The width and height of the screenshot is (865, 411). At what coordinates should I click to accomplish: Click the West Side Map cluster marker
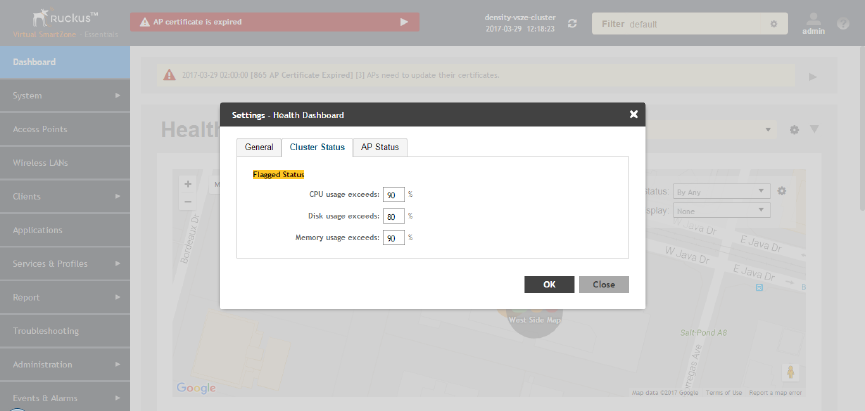click(534, 321)
